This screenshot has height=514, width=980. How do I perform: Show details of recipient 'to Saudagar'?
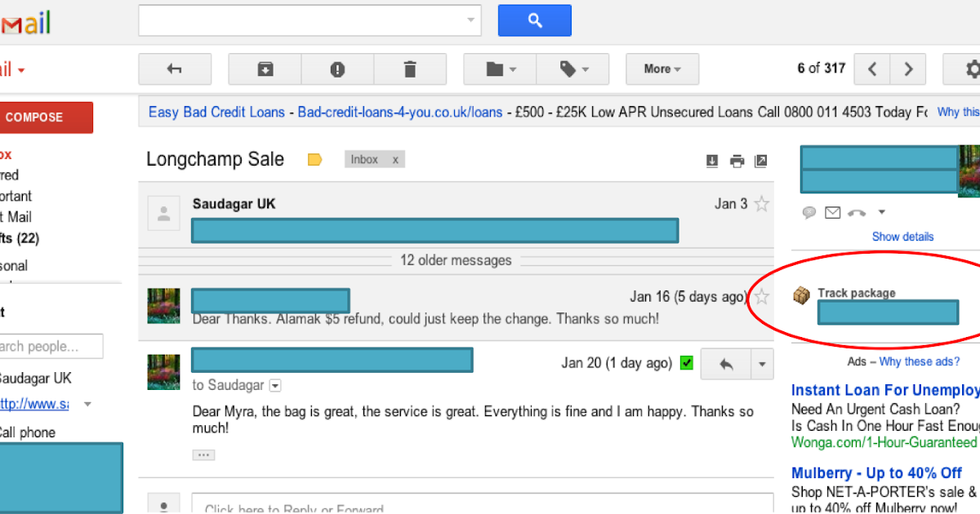[275, 385]
